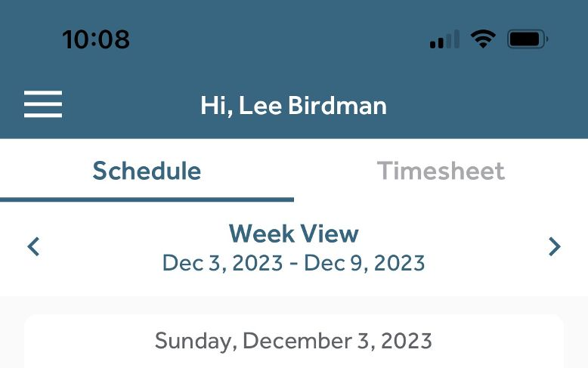
Task: Tap the battery indicator icon
Action: [x=528, y=39]
